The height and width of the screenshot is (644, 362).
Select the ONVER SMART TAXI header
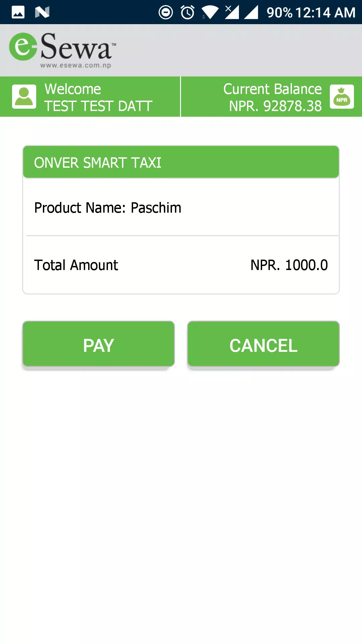click(x=181, y=162)
